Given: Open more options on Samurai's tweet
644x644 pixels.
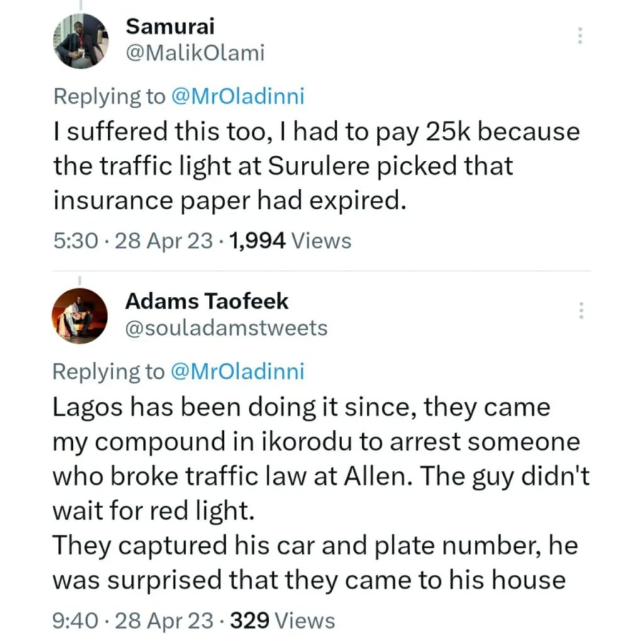Looking at the screenshot, I should pos(580,36).
